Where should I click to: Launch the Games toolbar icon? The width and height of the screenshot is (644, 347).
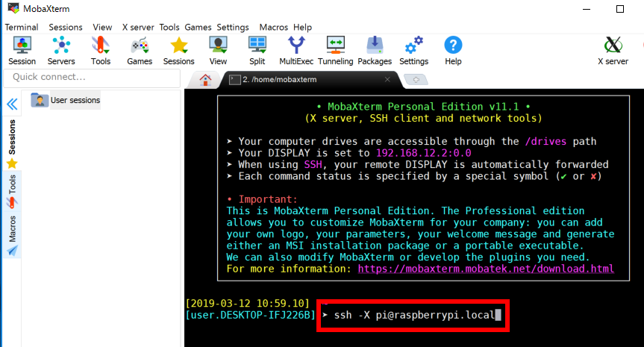[140, 51]
